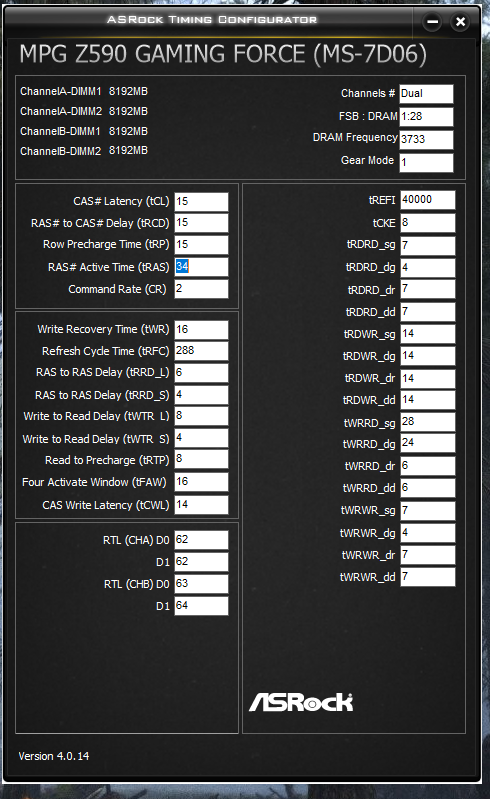The image size is (490, 799).
Task: Click the RTL (CHA) D1 field showing 62
Action: (201, 562)
